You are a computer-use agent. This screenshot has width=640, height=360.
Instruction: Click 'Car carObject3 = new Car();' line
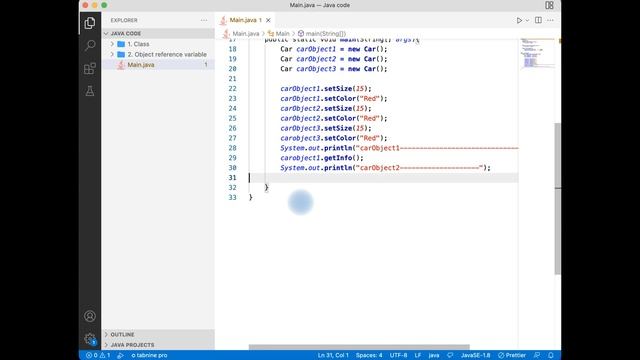[333, 69]
